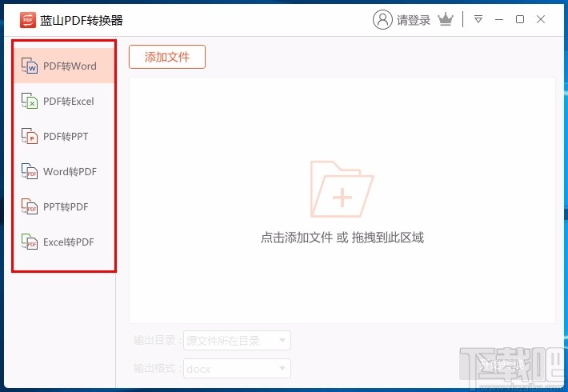
Task: Click the 添加文件 button
Action: click(167, 57)
